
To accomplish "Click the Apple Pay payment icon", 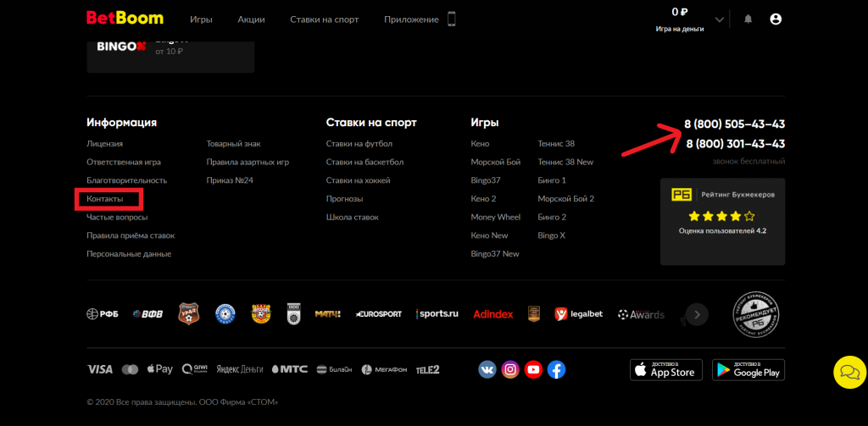I will pos(160,369).
